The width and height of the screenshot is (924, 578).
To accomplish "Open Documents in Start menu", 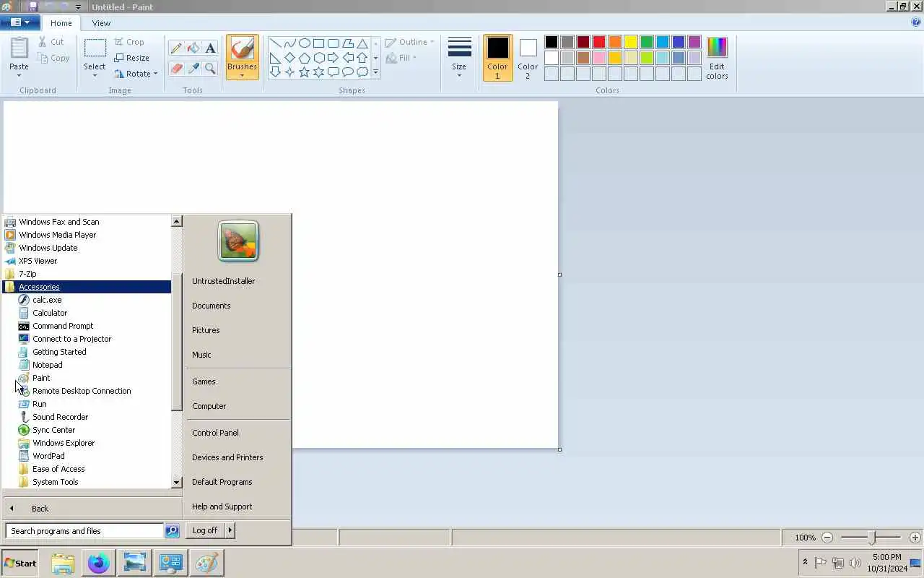I will click(x=211, y=306).
